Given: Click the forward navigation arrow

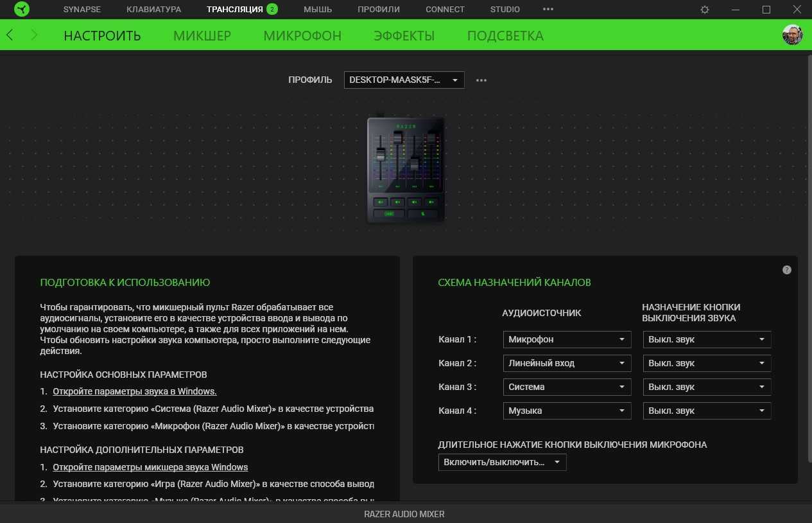Looking at the screenshot, I should click(35, 35).
